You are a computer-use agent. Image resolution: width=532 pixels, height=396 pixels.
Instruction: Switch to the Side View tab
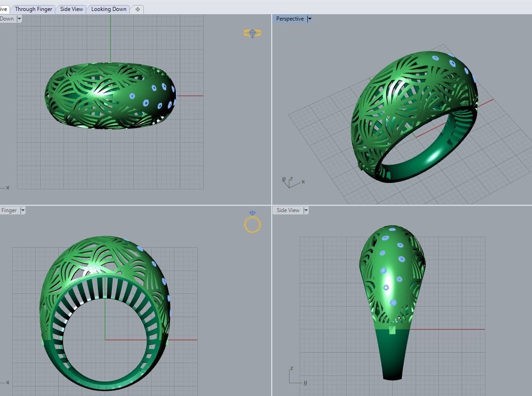pos(71,9)
